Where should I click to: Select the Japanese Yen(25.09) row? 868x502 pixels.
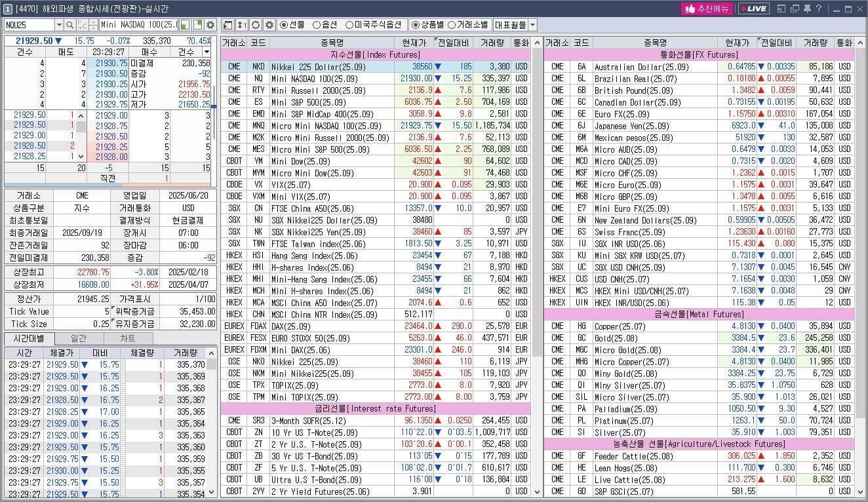699,125
